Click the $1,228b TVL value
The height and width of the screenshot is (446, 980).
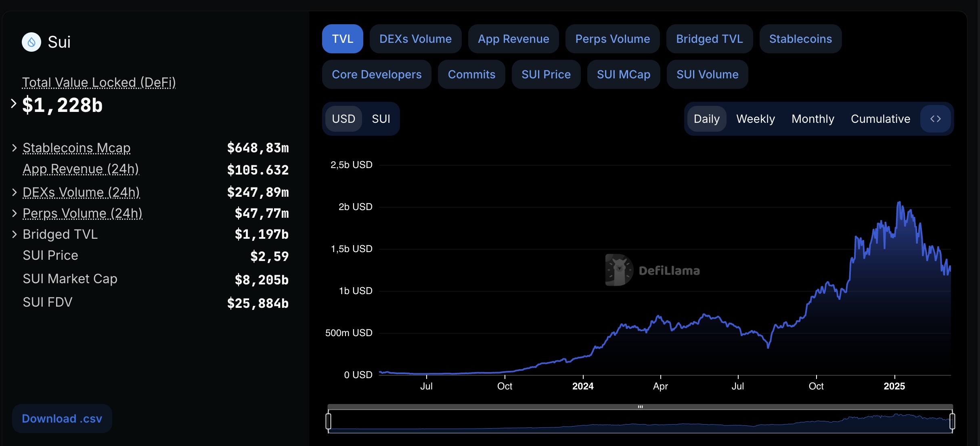point(62,105)
